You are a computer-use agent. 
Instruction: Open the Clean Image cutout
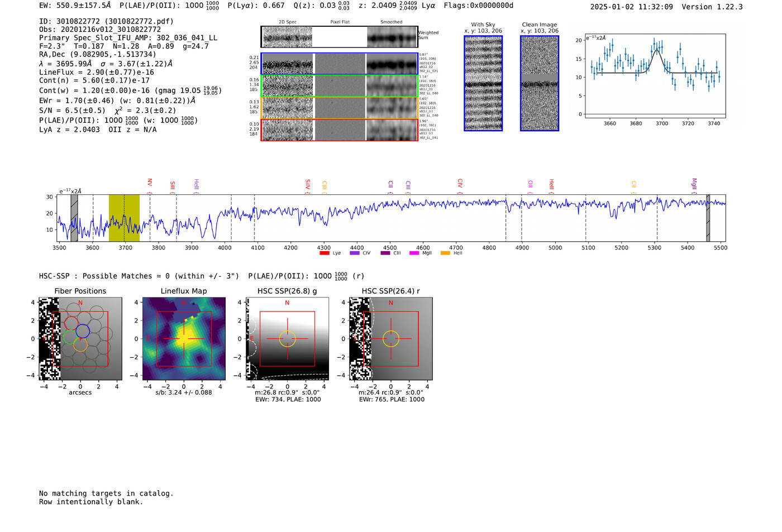pyautogui.click(x=540, y=83)
